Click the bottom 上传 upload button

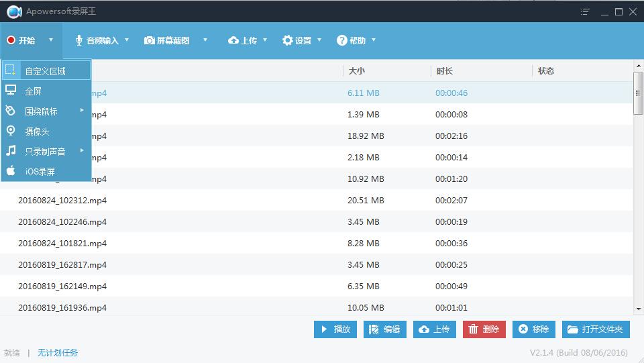point(435,329)
